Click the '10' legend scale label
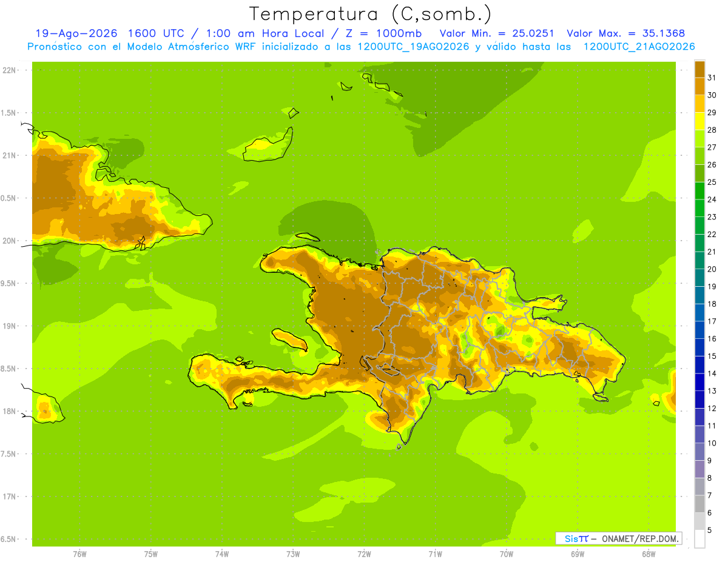This screenshot has height=562, width=728. pos(712,443)
